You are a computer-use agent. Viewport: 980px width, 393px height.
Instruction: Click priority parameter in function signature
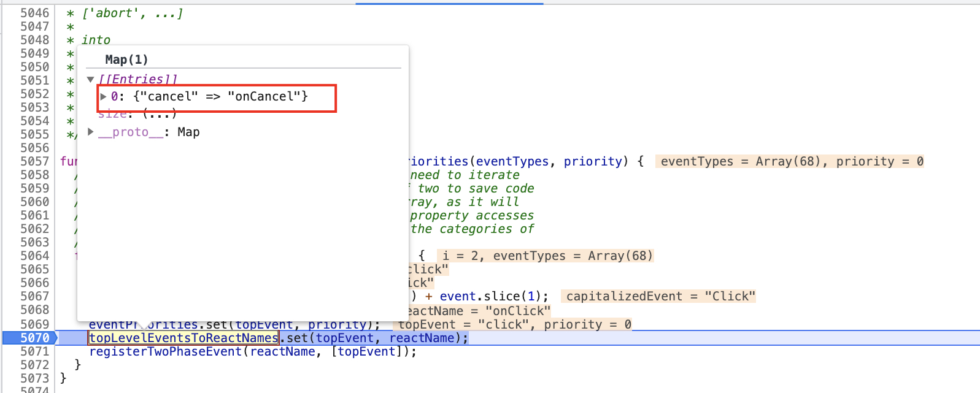click(593, 161)
